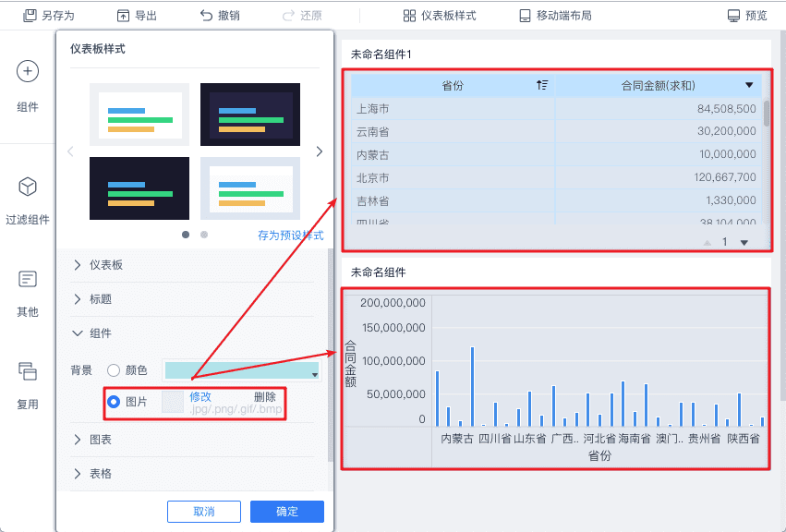Select the blue-gray bordered preset style thumbnail
786x532 pixels.
click(x=250, y=188)
